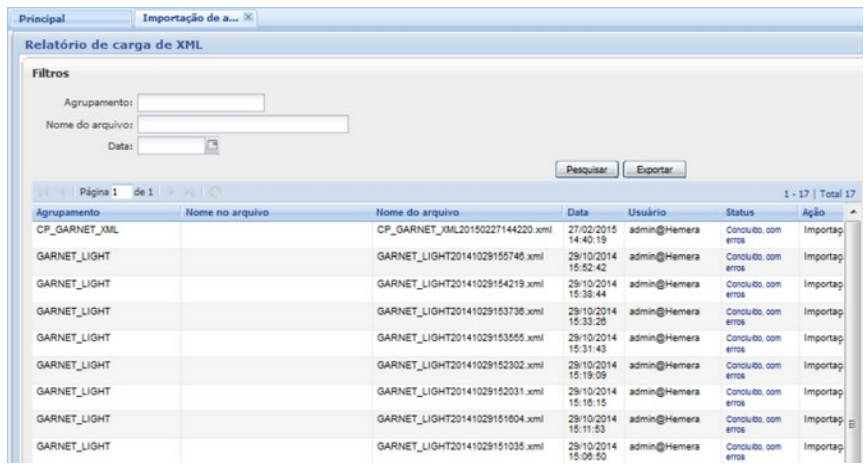The height and width of the screenshot is (471, 867).
Task: Click the page number input box
Action: coord(118,192)
